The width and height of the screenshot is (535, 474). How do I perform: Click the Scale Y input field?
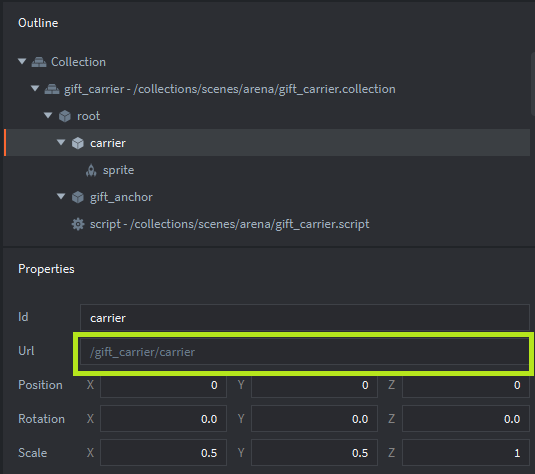[314, 453]
